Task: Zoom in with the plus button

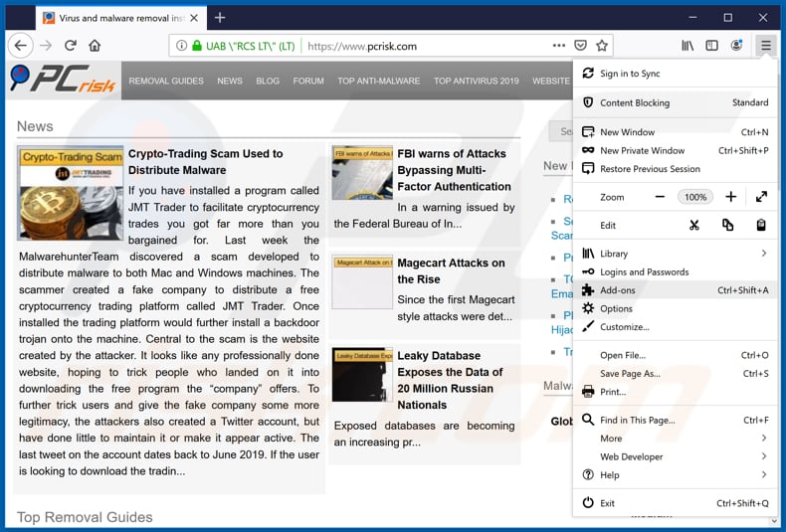Action: click(731, 197)
